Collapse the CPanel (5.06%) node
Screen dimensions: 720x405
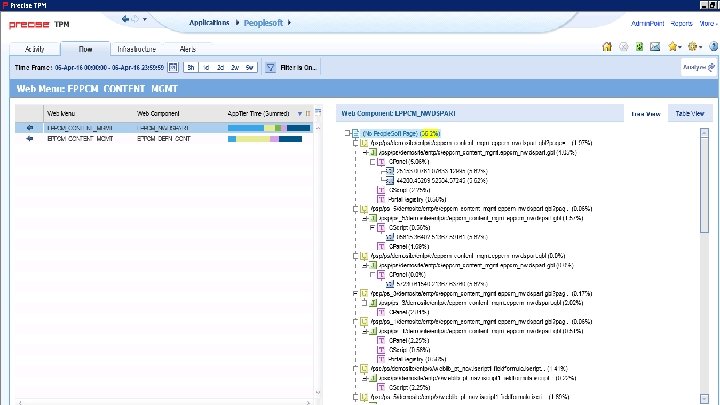pyautogui.click(x=373, y=162)
